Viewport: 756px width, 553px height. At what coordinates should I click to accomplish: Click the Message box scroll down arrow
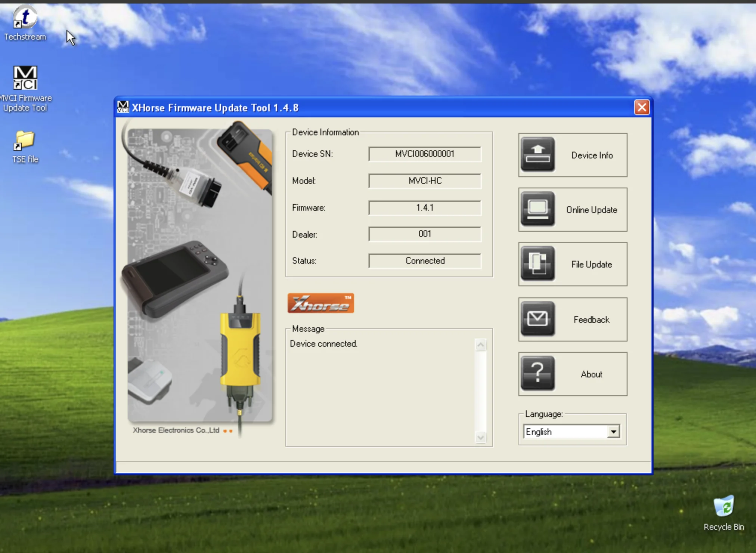(x=481, y=437)
